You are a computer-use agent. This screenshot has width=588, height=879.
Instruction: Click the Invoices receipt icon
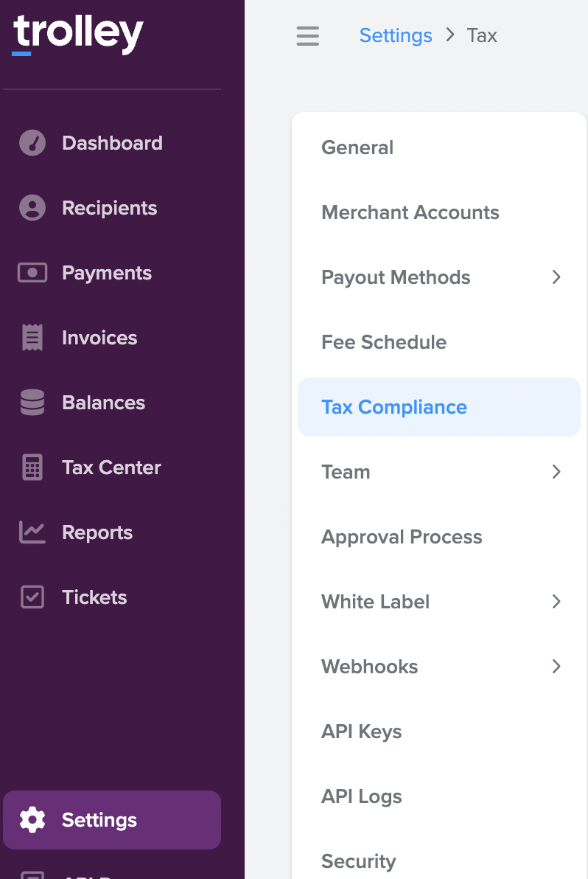tap(32, 338)
